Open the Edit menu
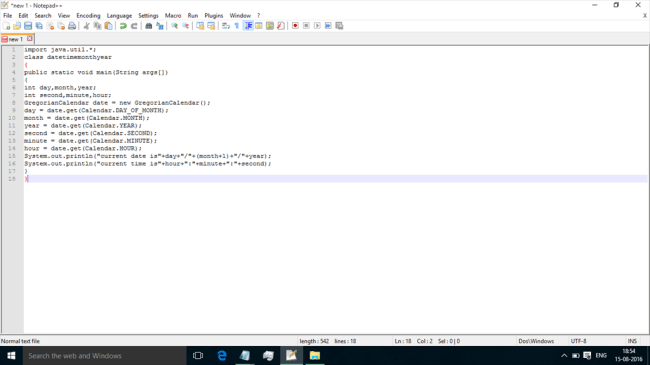Screen dimensions: 650x365 coord(23,15)
